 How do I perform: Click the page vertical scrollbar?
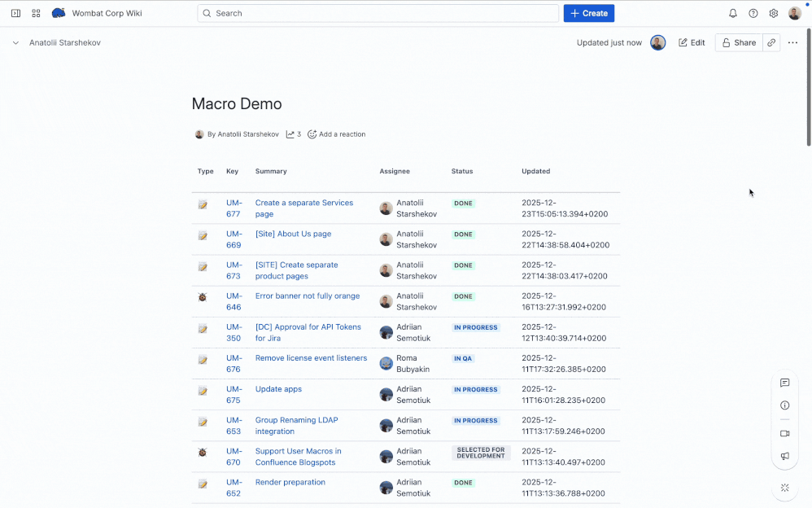(809, 88)
